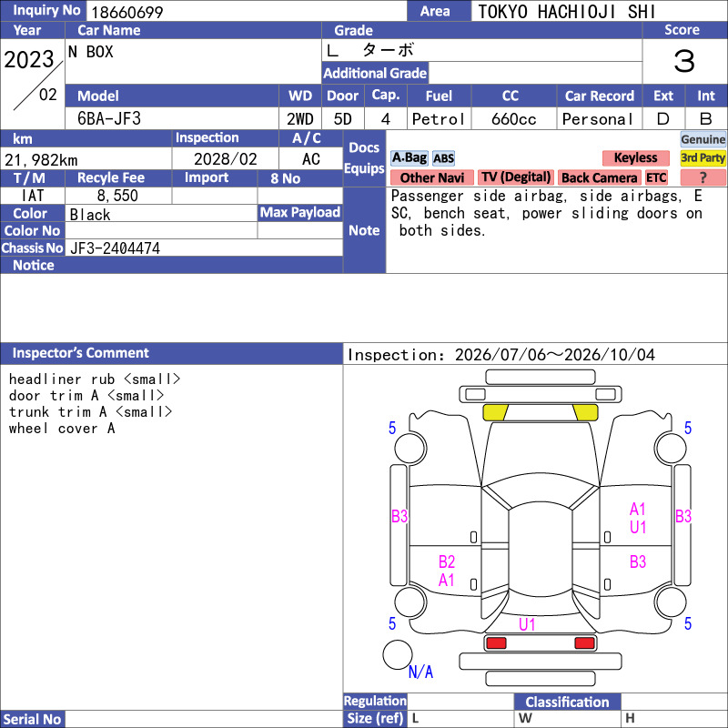Click the ETC equipment badge
Image resolution: width=728 pixels, height=728 pixels.
[656, 177]
